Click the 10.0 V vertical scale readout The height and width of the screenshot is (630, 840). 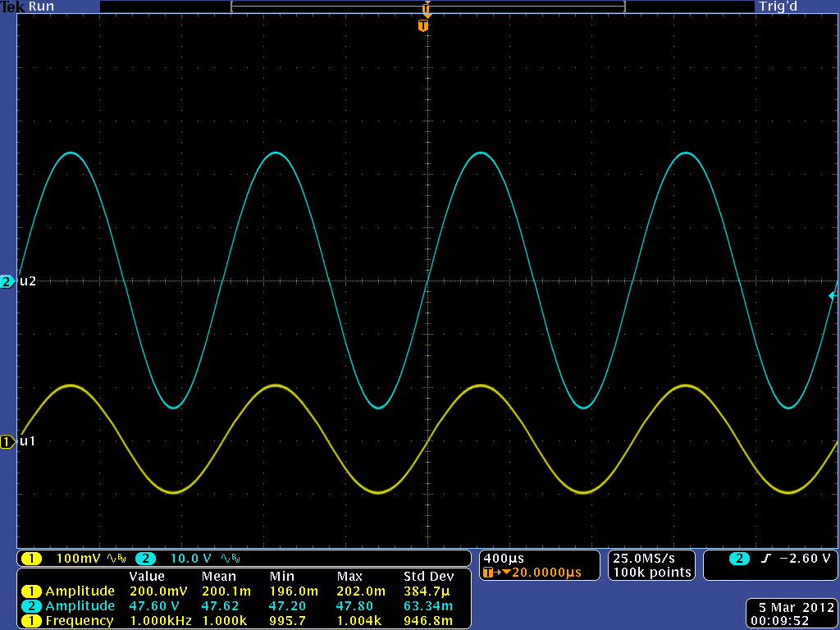190,559
